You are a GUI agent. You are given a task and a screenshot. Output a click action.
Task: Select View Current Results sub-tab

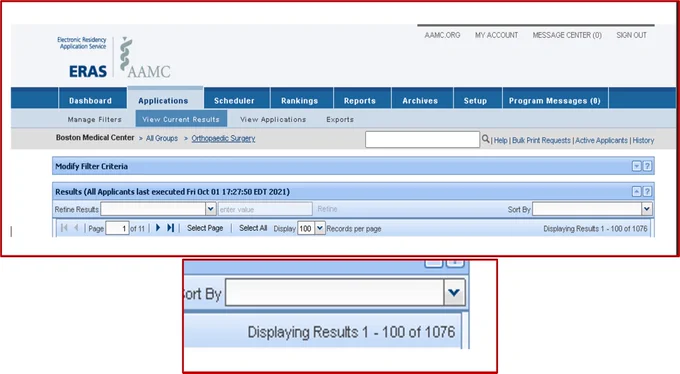[181, 119]
